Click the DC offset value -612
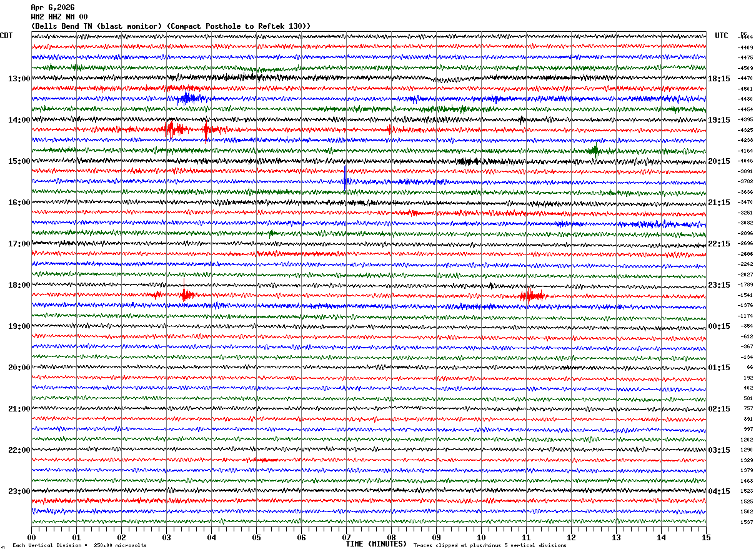 [747, 336]
